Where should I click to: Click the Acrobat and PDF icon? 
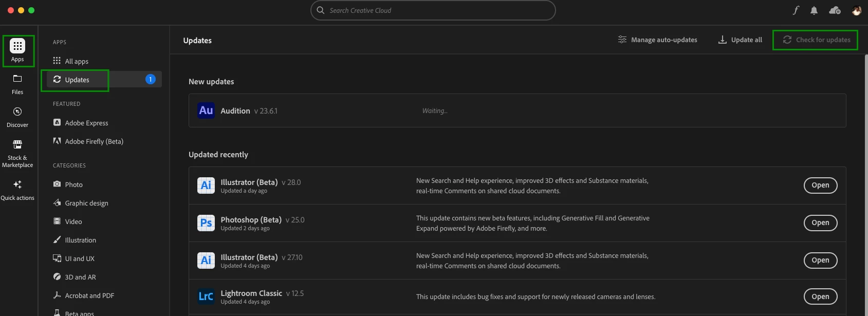[57, 295]
